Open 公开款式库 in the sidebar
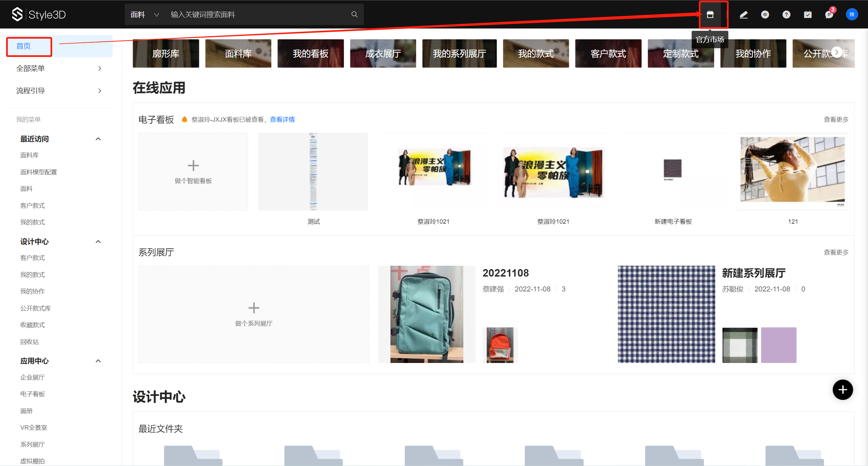868x466 pixels. tap(36, 308)
